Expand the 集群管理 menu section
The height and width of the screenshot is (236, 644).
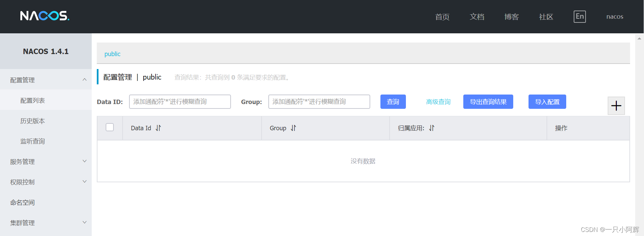click(46, 223)
